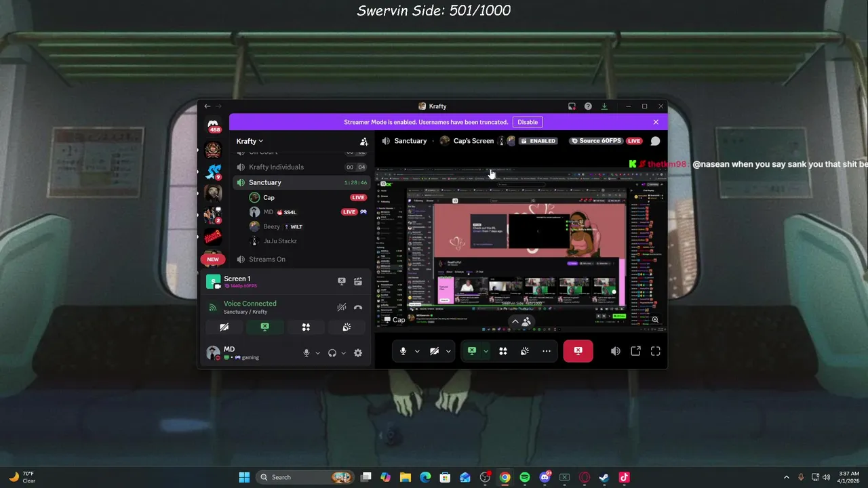Click the ENABLED clips badge in stream header
The width and height of the screenshot is (868, 488).
538,141
